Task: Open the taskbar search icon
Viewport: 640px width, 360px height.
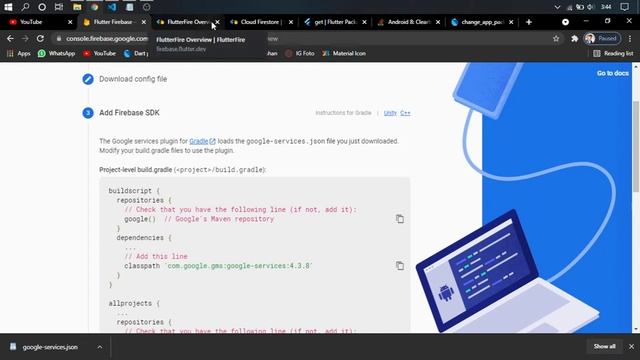Action: pyautogui.click(x=25, y=7)
